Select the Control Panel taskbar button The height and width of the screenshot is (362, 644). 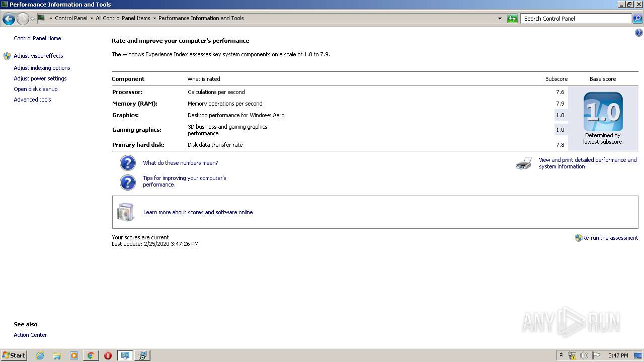(125, 355)
